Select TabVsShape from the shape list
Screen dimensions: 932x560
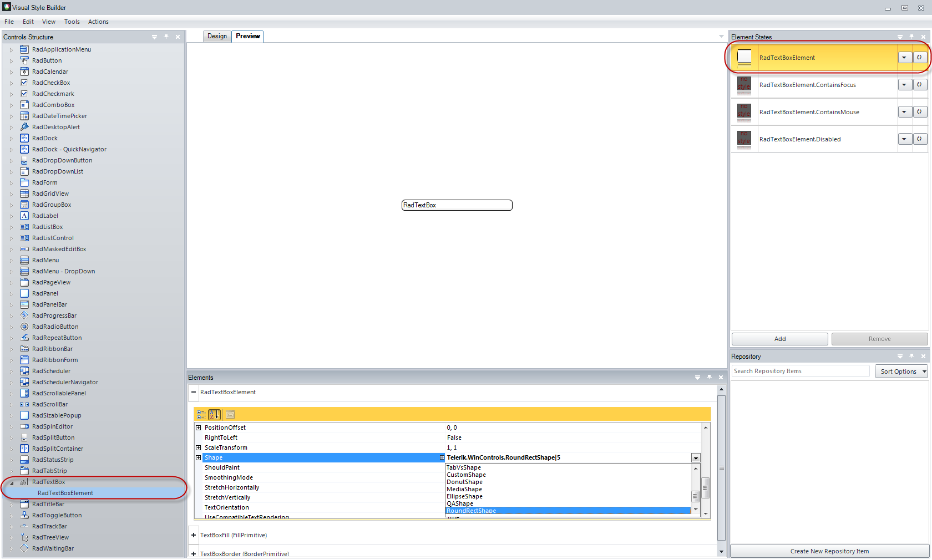568,467
